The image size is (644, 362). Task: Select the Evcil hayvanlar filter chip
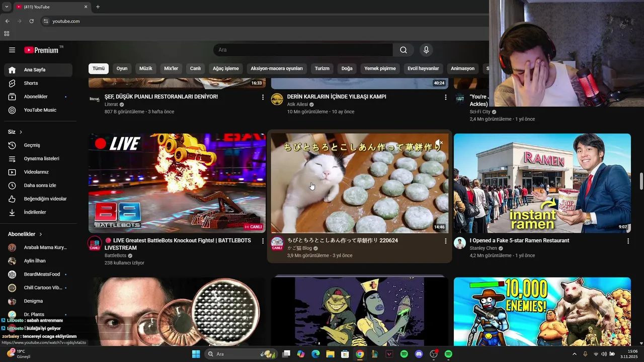coord(423,68)
